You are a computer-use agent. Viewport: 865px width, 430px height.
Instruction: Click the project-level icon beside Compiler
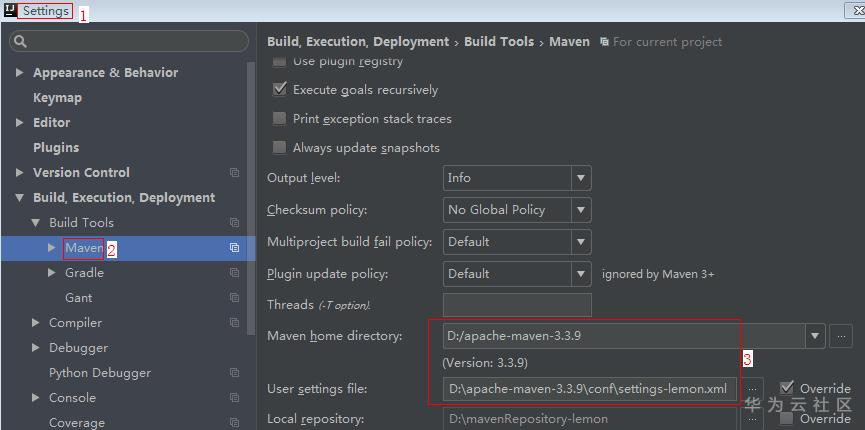click(234, 323)
